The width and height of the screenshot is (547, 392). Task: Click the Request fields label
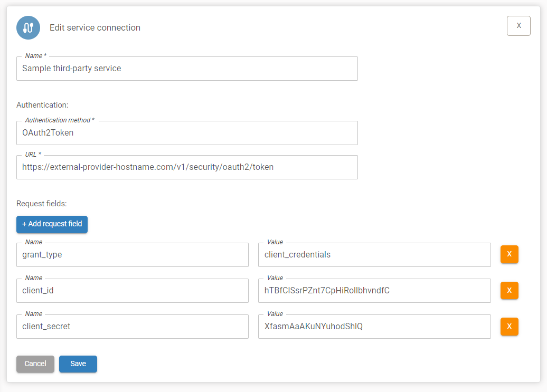(x=40, y=203)
